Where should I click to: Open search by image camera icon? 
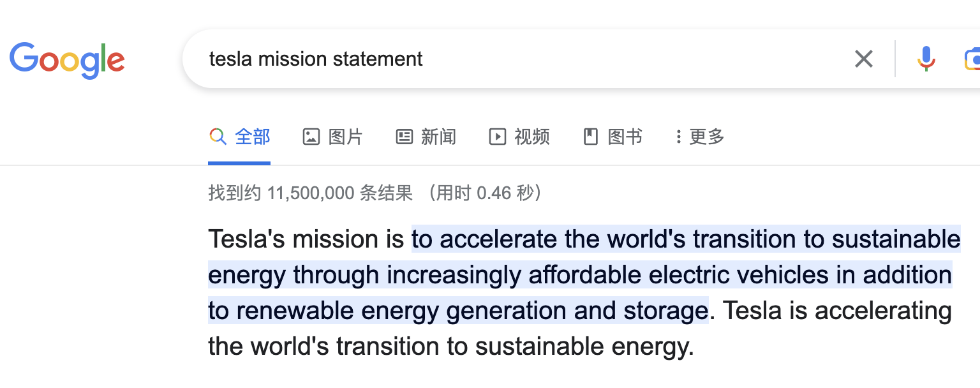pyautogui.click(x=972, y=59)
